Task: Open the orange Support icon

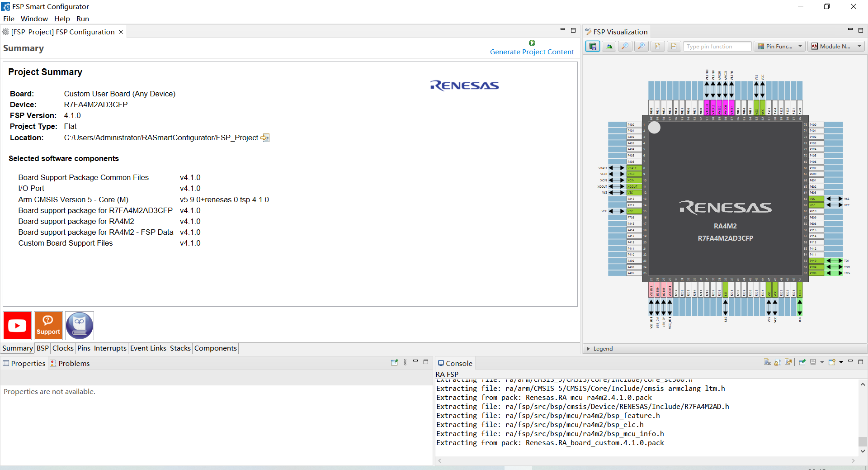Action: [x=48, y=326]
